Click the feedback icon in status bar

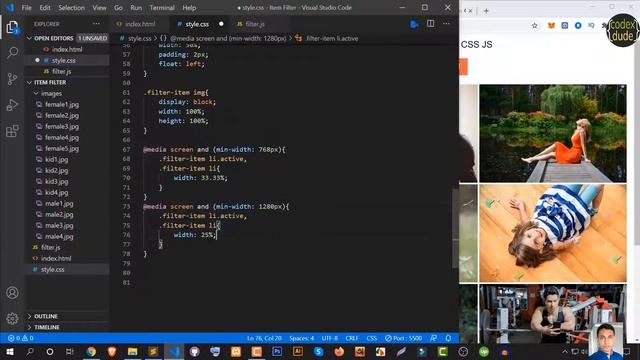pos(433,338)
